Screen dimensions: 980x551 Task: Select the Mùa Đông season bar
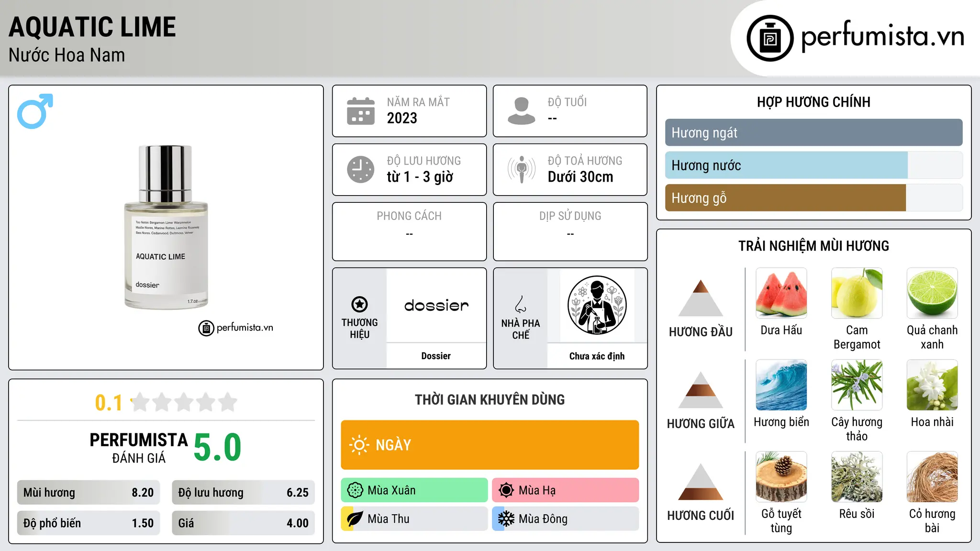pos(565,519)
